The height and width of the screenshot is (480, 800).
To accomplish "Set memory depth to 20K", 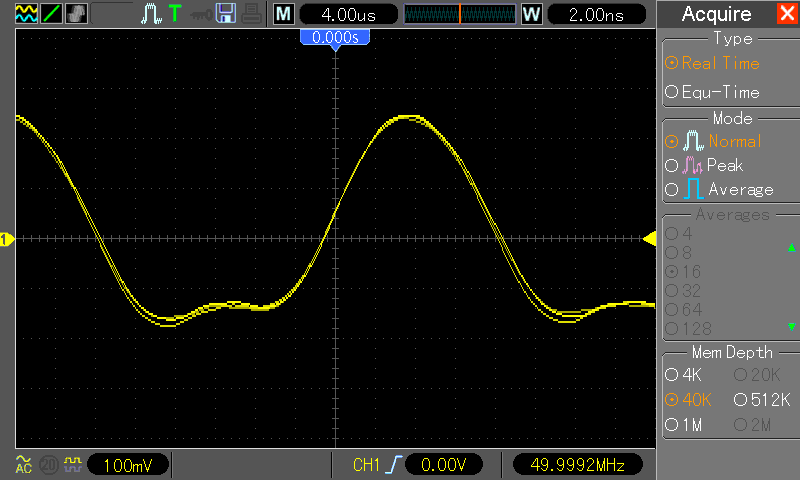I will point(757,375).
